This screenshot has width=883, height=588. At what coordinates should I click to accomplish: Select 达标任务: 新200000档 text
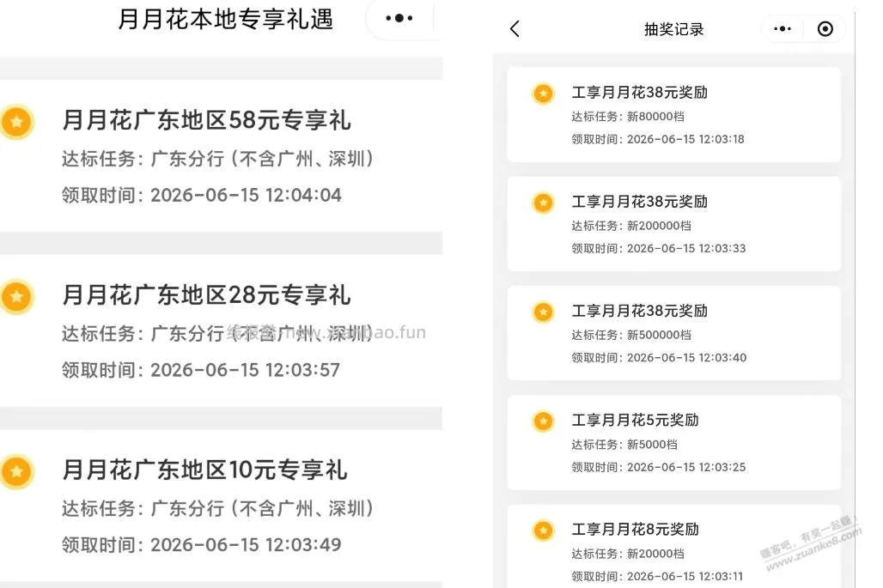[631, 226]
